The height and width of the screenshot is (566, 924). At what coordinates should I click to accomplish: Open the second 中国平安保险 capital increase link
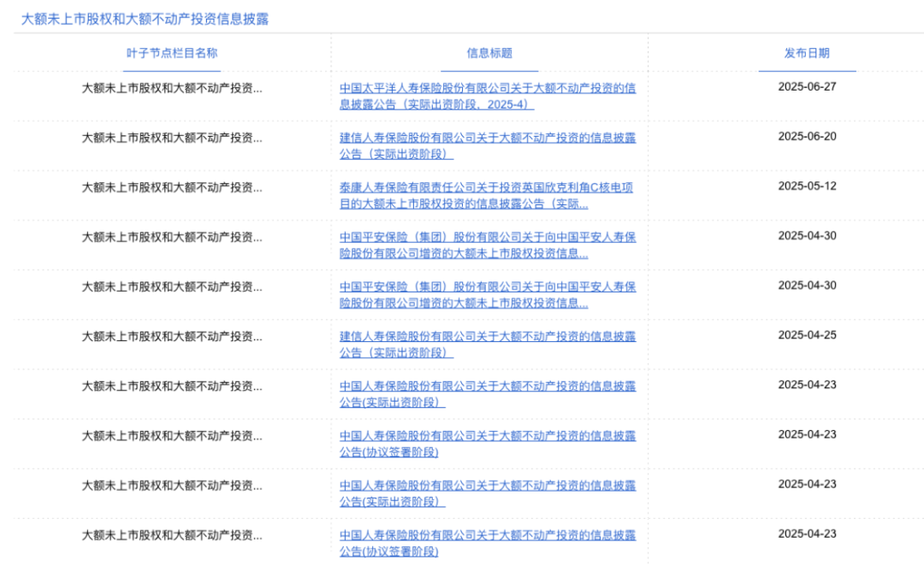pos(487,286)
